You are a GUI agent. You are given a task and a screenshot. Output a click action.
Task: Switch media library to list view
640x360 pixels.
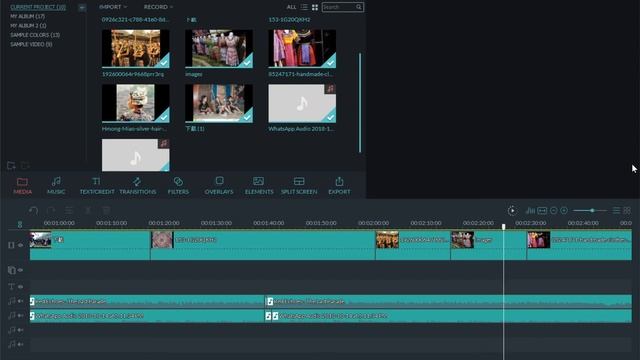click(304, 7)
